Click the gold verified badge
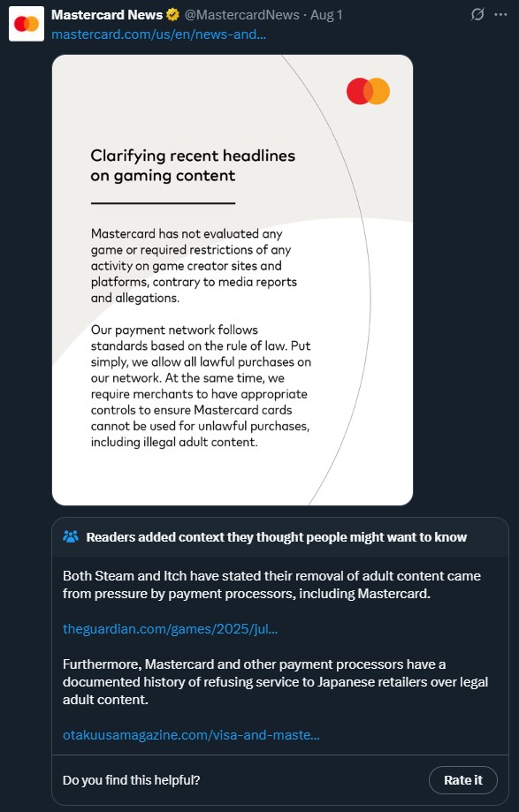Image resolution: width=519 pixels, height=812 pixels. tap(173, 15)
